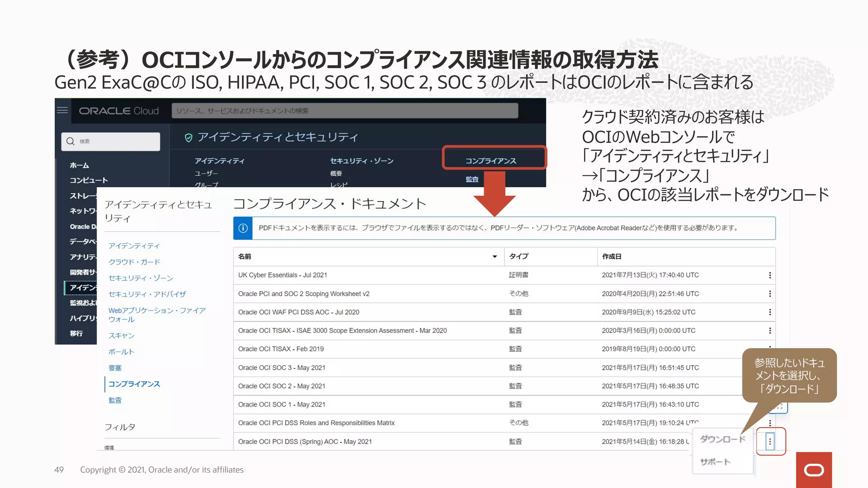Open アイデンティティ in the left panel
The height and width of the screenshot is (488, 868).
pyautogui.click(x=134, y=246)
